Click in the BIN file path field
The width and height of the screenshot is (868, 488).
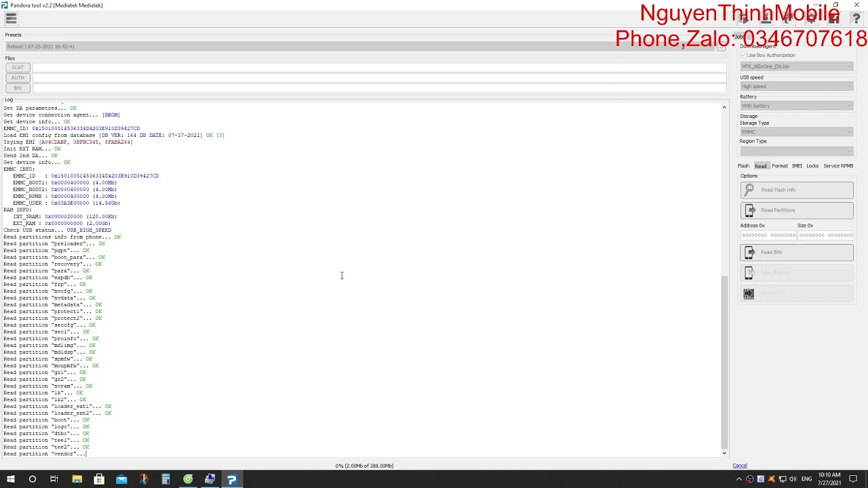tap(379, 88)
